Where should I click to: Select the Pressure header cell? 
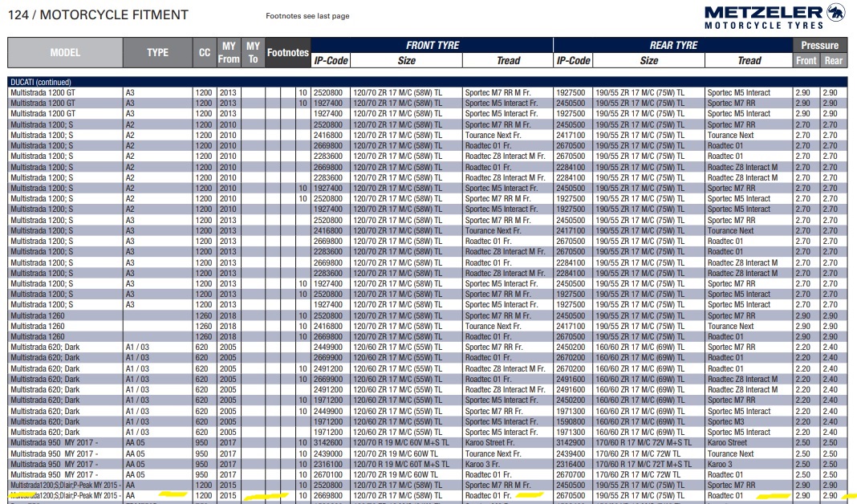(x=819, y=46)
